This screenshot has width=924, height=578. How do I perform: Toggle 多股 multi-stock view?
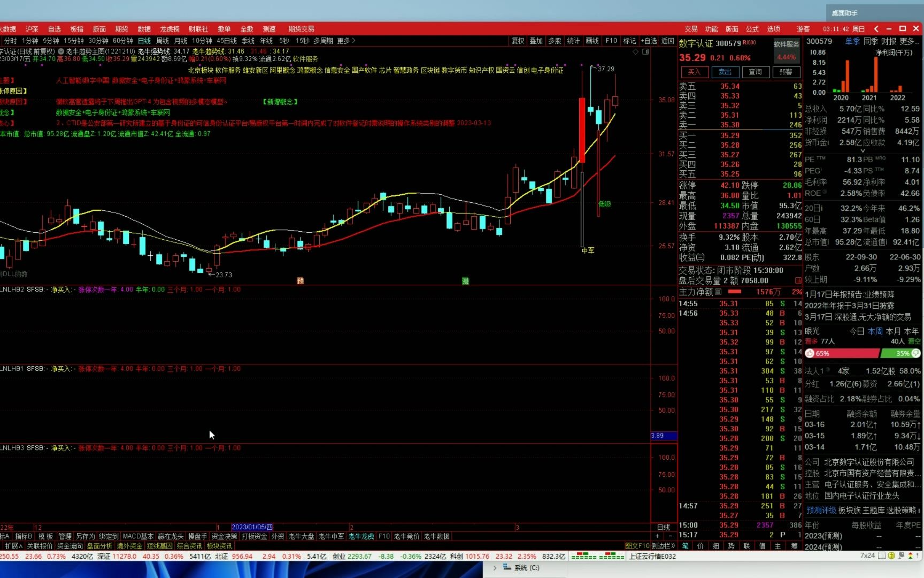555,41
